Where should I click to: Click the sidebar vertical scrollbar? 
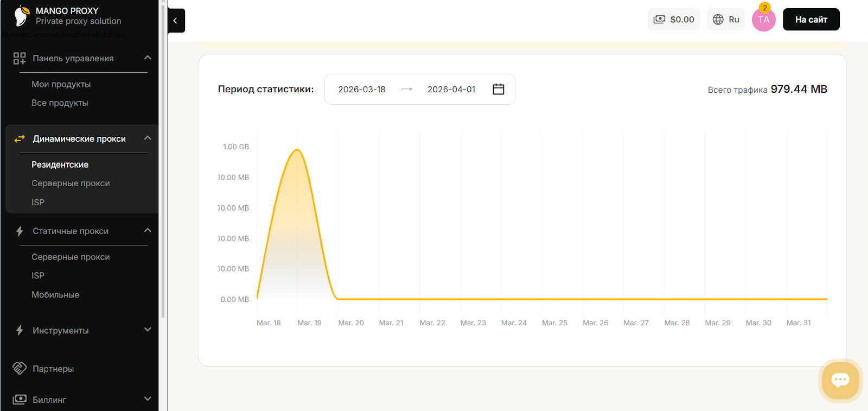(x=163, y=163)
